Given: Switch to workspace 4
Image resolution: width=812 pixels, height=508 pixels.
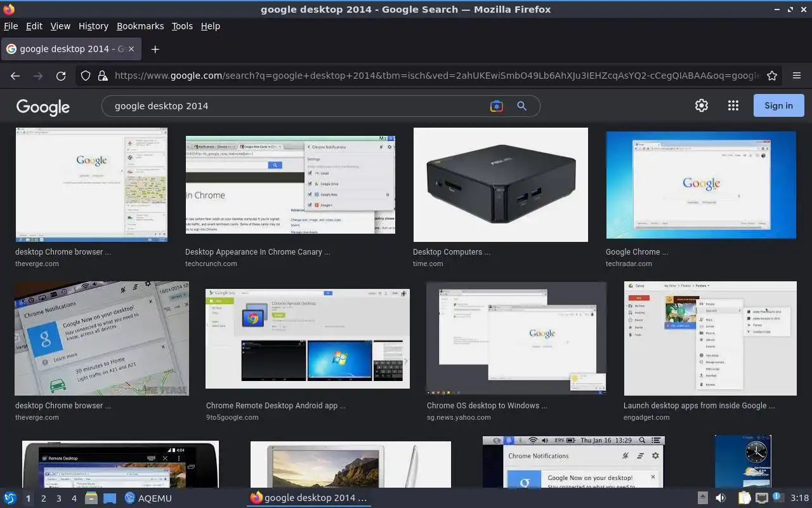Looking at the screenshot, I should pos(74,498).
